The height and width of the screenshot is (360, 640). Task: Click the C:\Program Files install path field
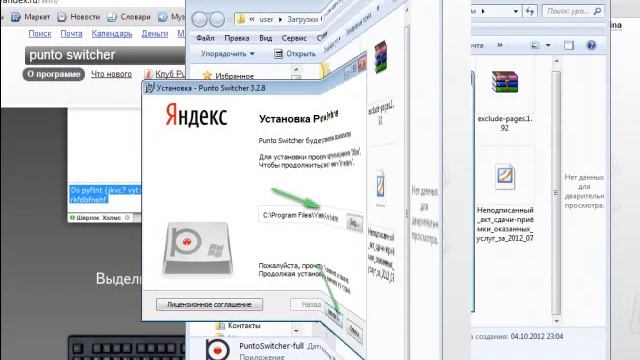point(300,216)
